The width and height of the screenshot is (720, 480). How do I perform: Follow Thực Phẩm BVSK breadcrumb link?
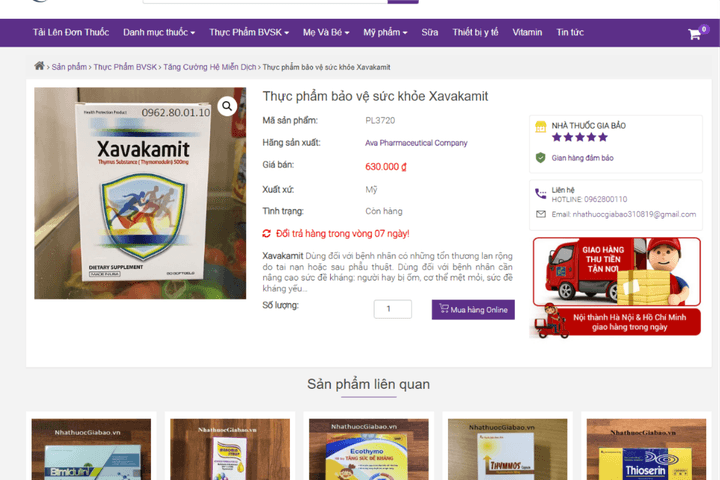(125, 67)
